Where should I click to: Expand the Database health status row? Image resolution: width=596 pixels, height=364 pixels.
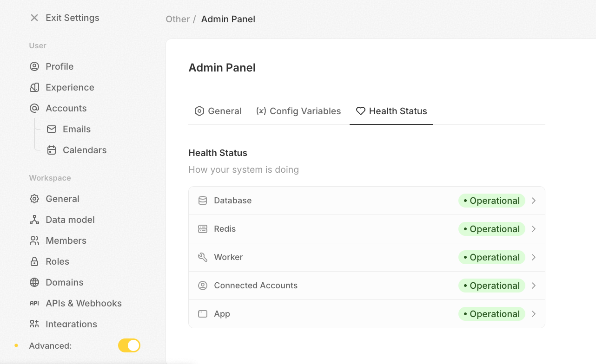point(534,201)
